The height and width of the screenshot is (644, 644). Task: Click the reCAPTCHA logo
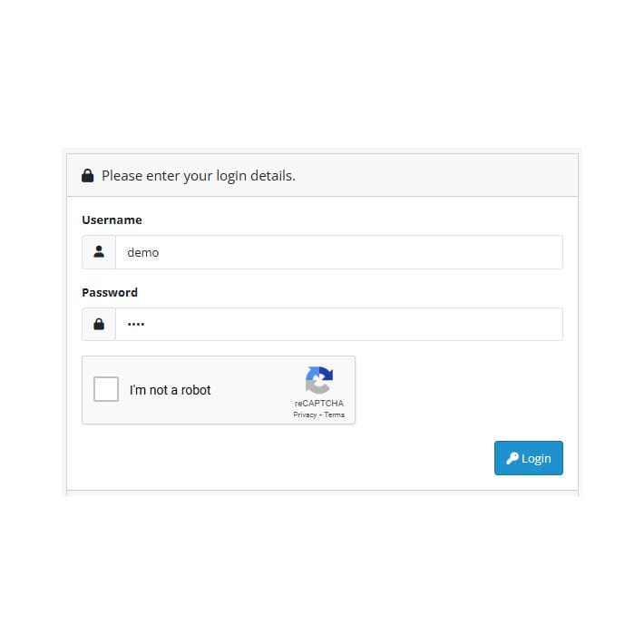point(318,380)
